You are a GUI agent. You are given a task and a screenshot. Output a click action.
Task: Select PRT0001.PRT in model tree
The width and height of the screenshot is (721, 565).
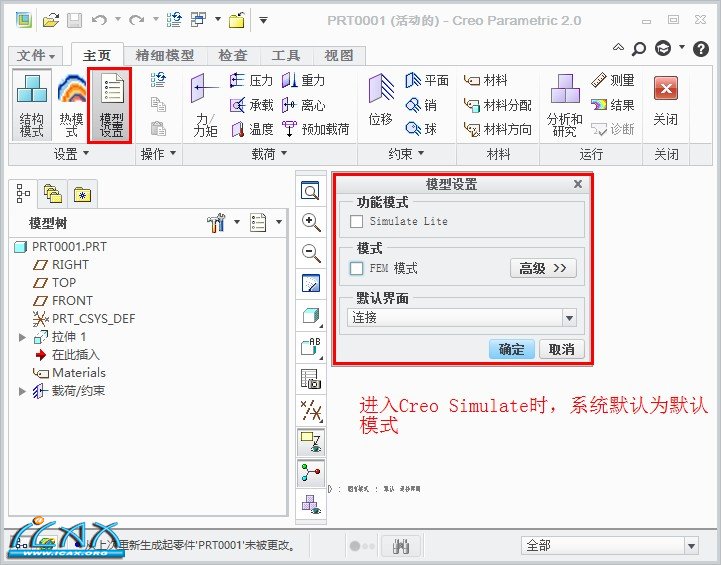click(x=61, y=247)
